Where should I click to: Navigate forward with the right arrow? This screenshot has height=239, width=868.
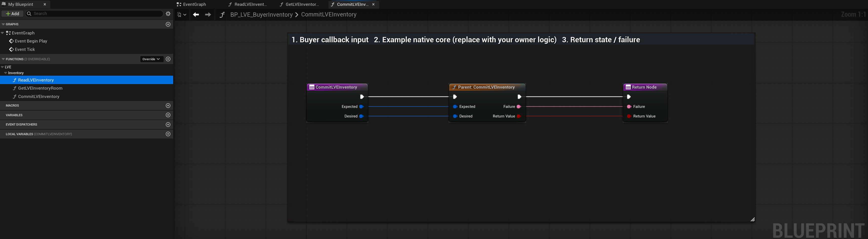coord(208,14)
